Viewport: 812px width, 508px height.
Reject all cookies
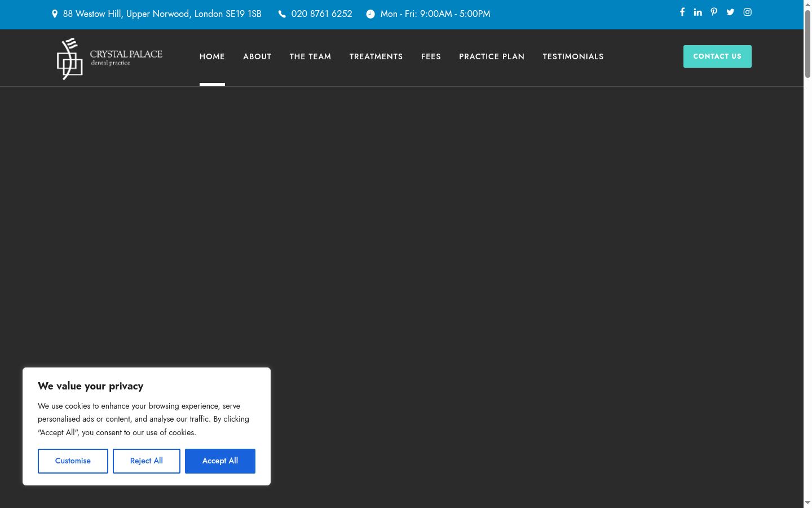[147, 461]
